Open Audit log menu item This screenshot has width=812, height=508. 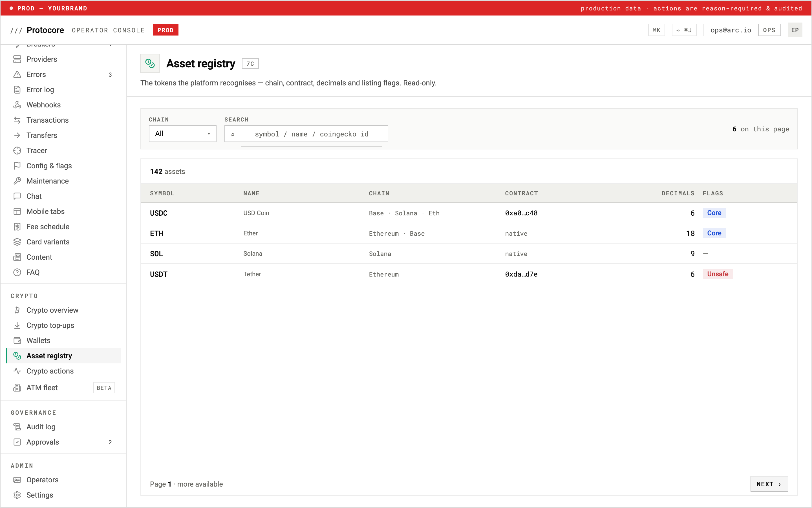[63, 427]
